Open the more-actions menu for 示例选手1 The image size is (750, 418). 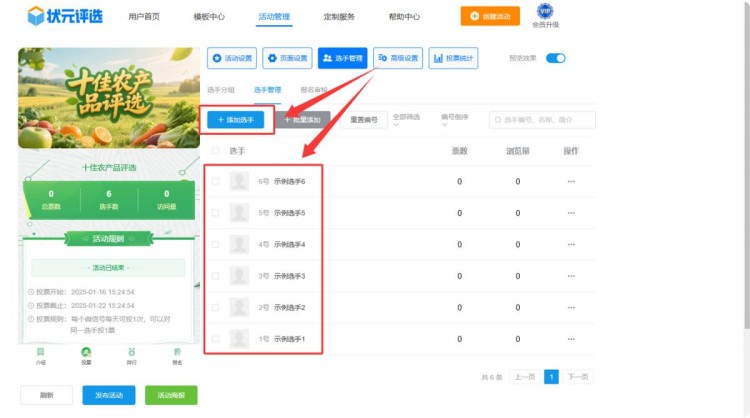(571, 340)
